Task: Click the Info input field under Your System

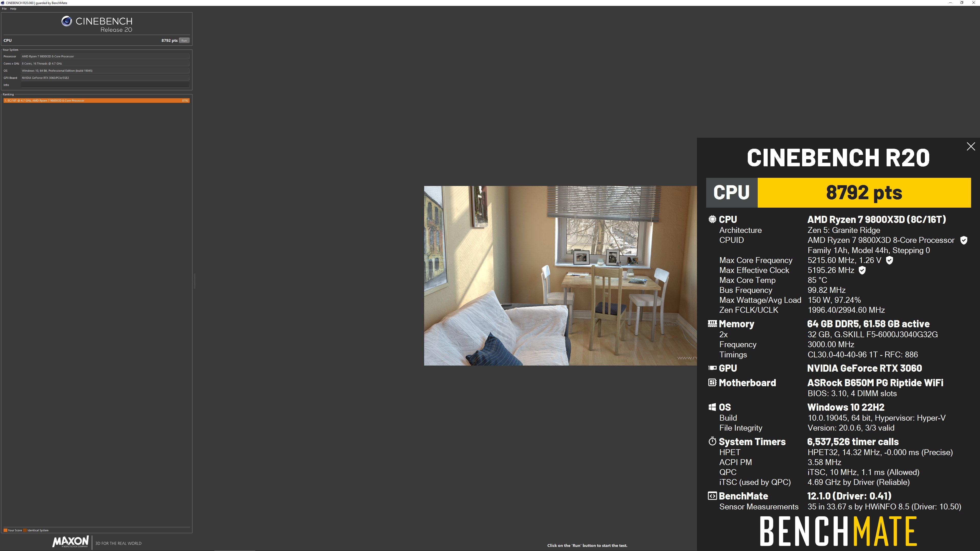Action: click(105, 85)
